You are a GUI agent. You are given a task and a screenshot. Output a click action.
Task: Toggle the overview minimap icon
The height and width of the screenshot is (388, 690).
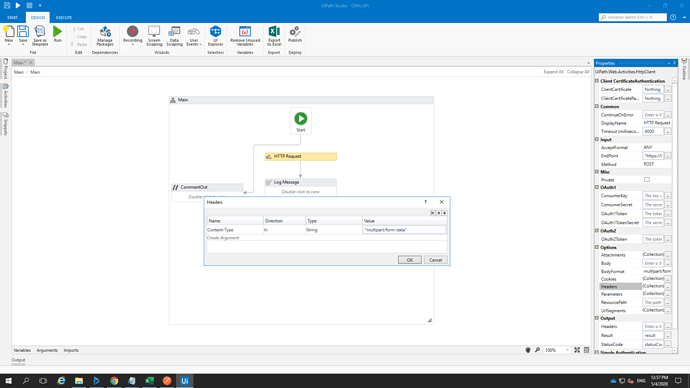pos(587,350)
